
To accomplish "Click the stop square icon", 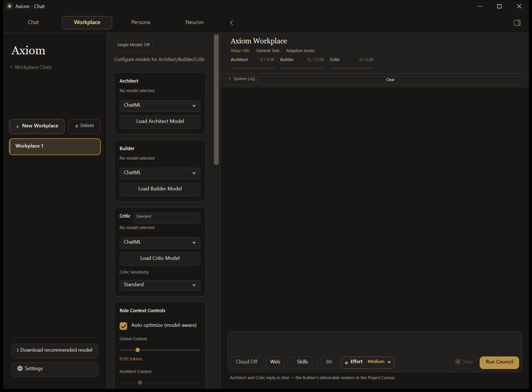I will point(458,362).
